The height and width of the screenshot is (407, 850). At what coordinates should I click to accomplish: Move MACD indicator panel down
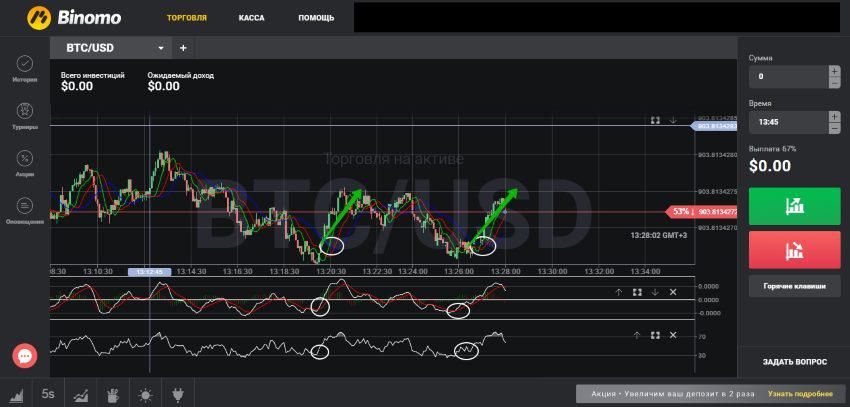click(x=655, y=292)
